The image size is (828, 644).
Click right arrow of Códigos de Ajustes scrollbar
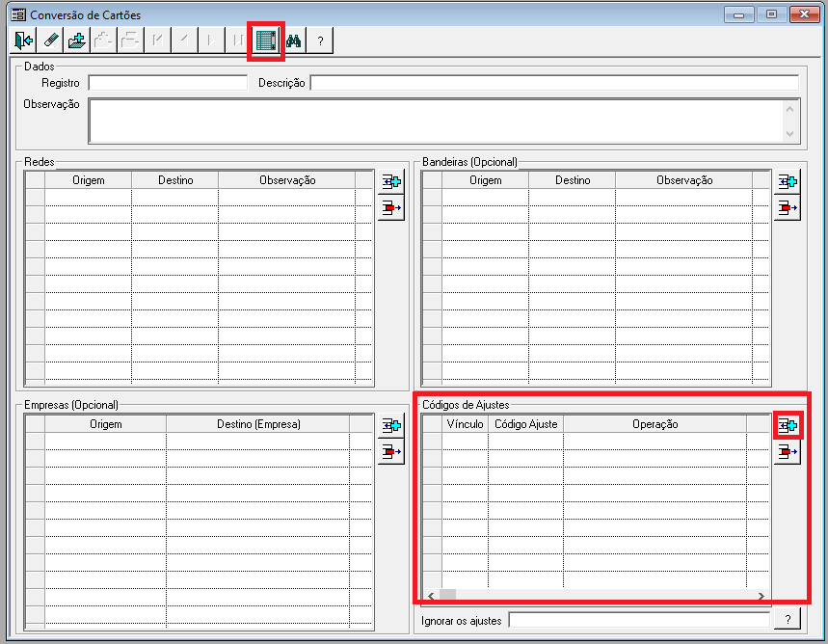761,596
